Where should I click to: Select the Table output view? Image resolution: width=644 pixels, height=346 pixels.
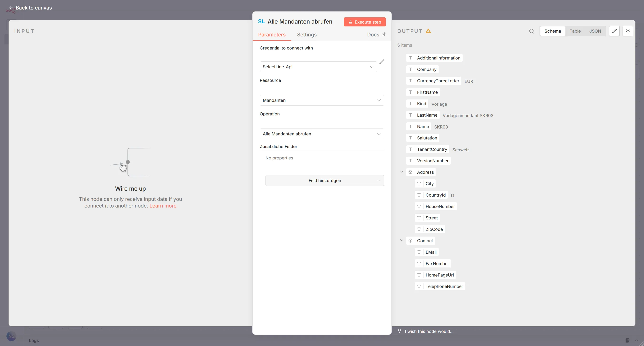point(575,31)
